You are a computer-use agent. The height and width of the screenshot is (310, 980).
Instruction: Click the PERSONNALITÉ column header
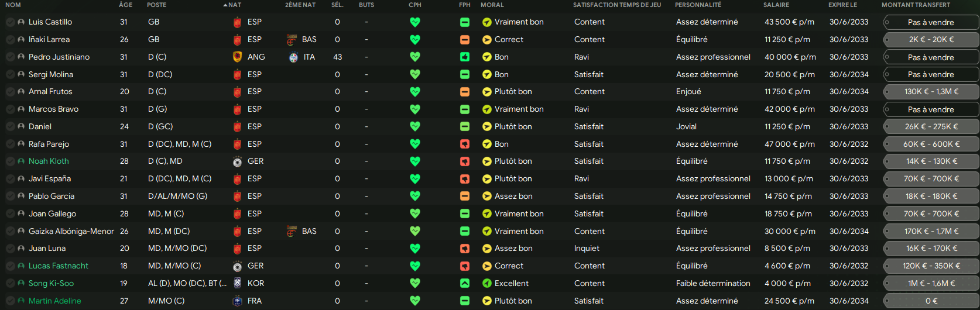coord(698,5)
